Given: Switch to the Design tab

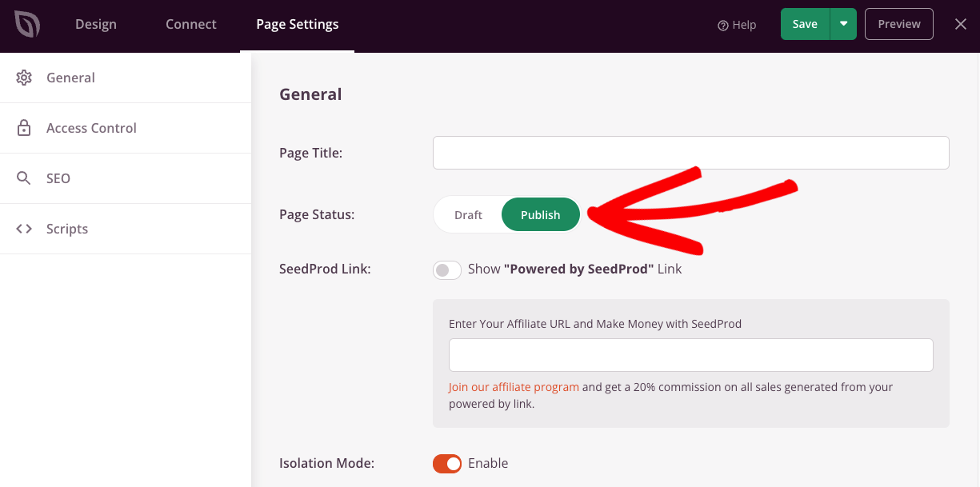Looking at the screenshot, I should [x=95, y=24].
